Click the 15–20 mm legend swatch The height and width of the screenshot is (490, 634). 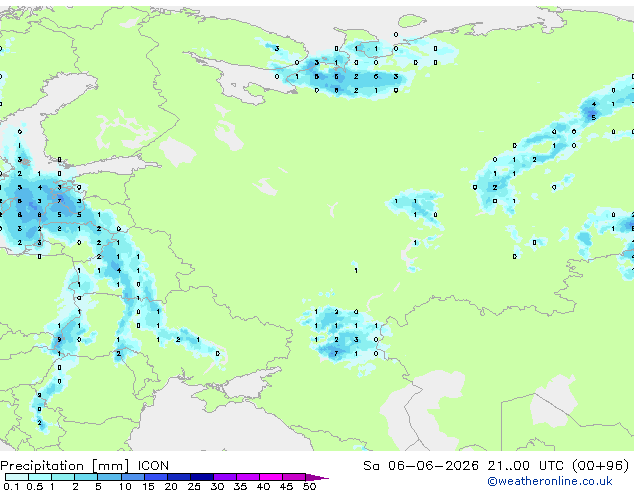tap(155, 477)
